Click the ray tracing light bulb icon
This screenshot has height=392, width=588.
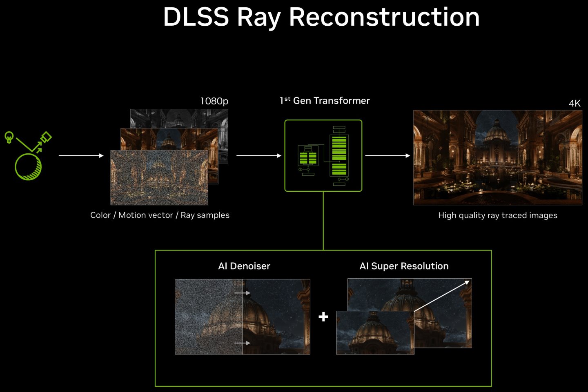pyautogui.click(x=9, y=137)
